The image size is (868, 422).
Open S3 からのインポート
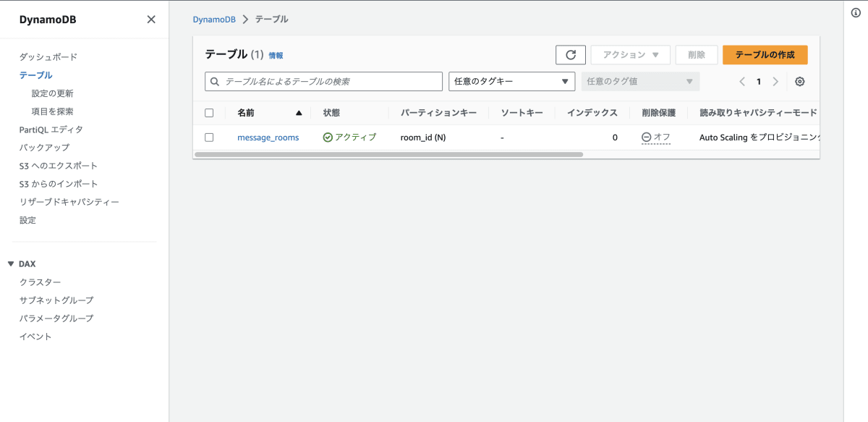pos(59,184)
